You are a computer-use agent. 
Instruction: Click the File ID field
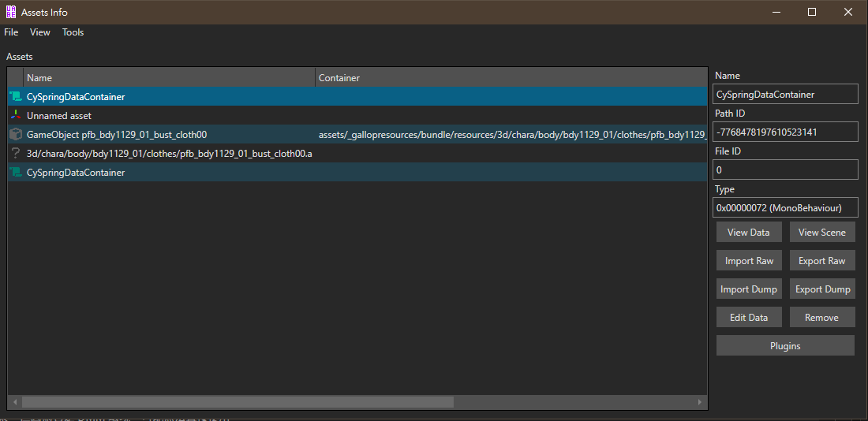coord(785,170)
